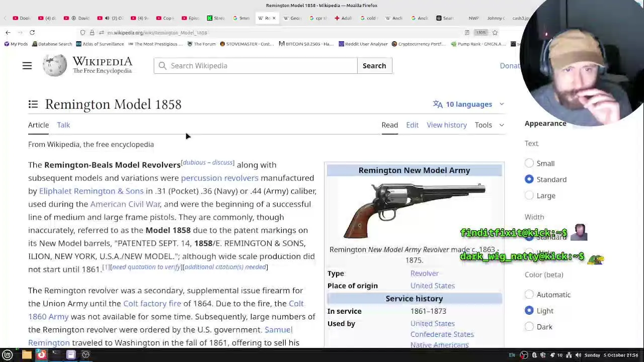Follow the Eliphalet Remington & Sons link
The image size is (644, 362).
[91, 191]
